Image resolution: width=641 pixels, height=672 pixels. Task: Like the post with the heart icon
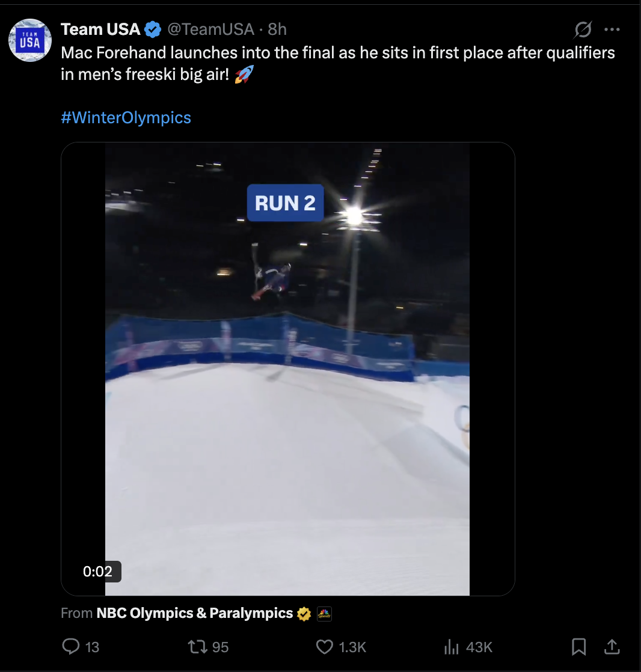pyautogui.click(x=325, y=647)
